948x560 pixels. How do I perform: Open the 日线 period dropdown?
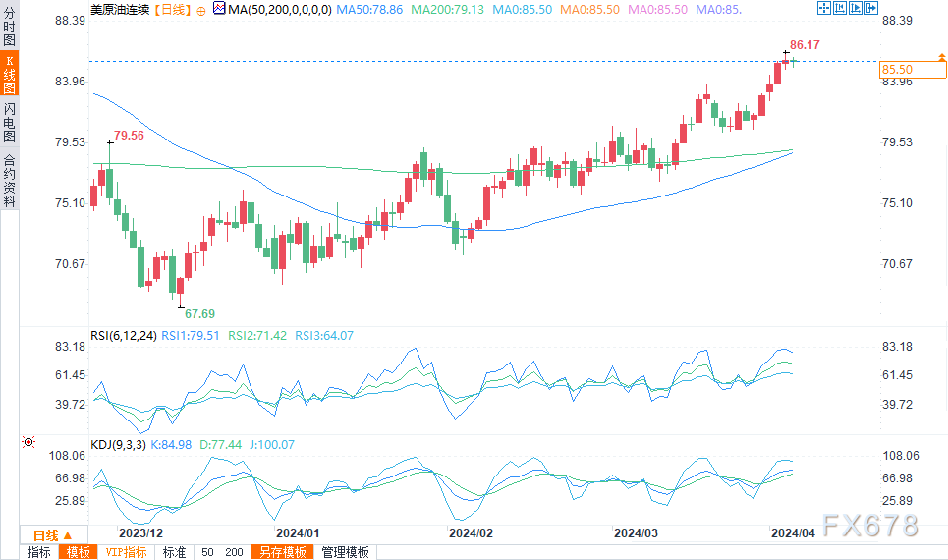(x=53, y=535)
